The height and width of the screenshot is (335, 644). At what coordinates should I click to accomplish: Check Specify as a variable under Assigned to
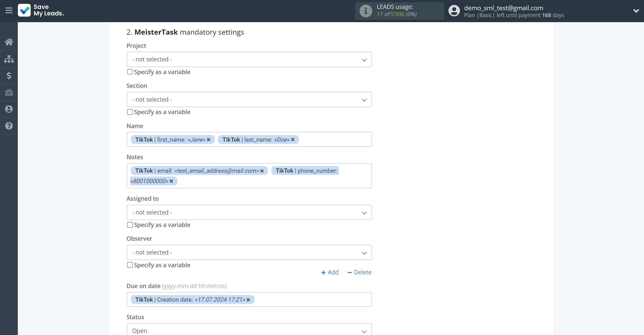click(130, 225)
